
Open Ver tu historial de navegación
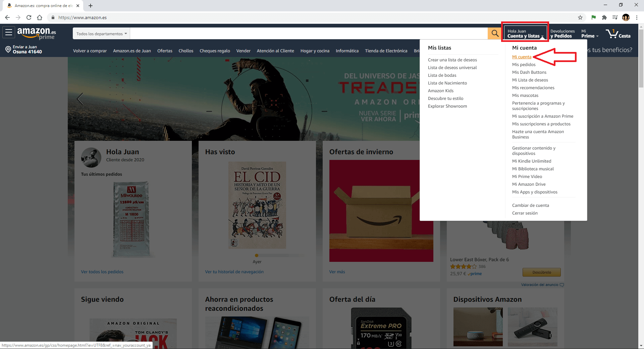234,272
